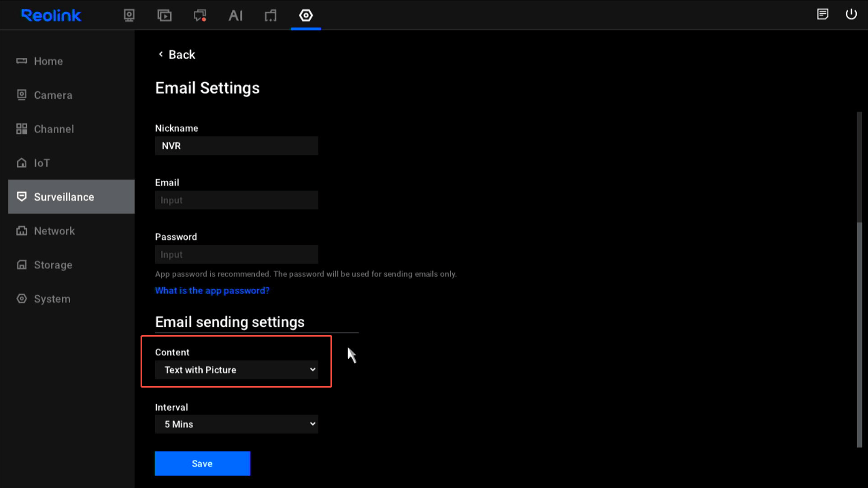Select Surveillance in the sidebar

tap(71, 196)
